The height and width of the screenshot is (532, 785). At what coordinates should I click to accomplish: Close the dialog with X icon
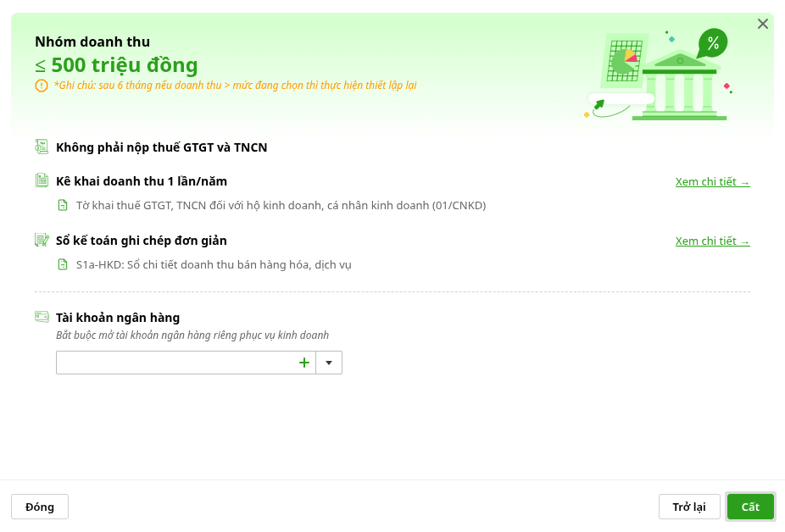pos(762,24)
